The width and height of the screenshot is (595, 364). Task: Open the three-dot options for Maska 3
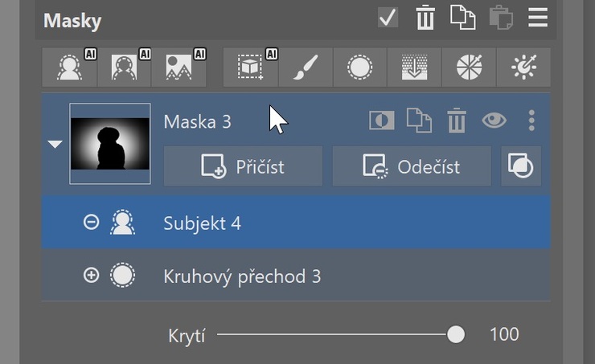(531, 121)
